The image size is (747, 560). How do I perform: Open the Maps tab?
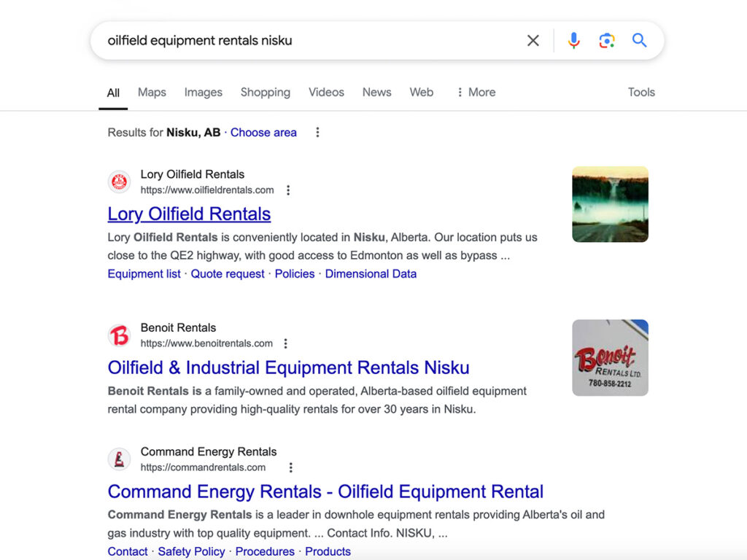point(151,92)
